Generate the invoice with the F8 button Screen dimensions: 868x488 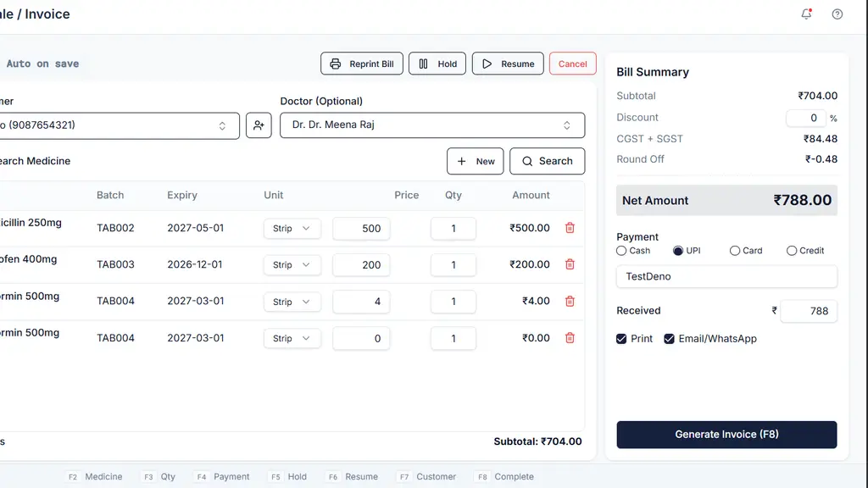(726, 435)
